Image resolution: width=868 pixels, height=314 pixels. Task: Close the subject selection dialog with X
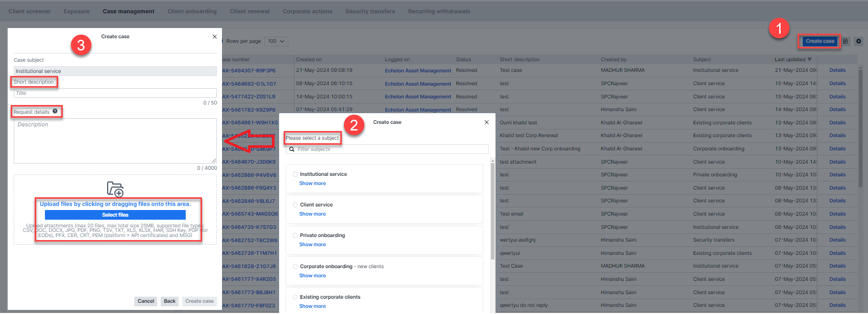tap(486, 122)
